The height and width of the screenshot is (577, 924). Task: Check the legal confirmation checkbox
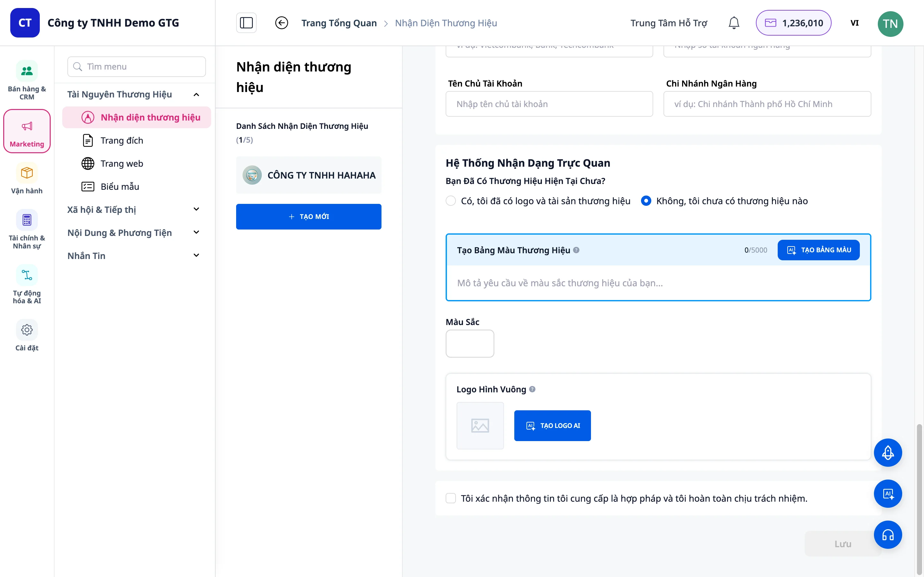coord(450,498)
